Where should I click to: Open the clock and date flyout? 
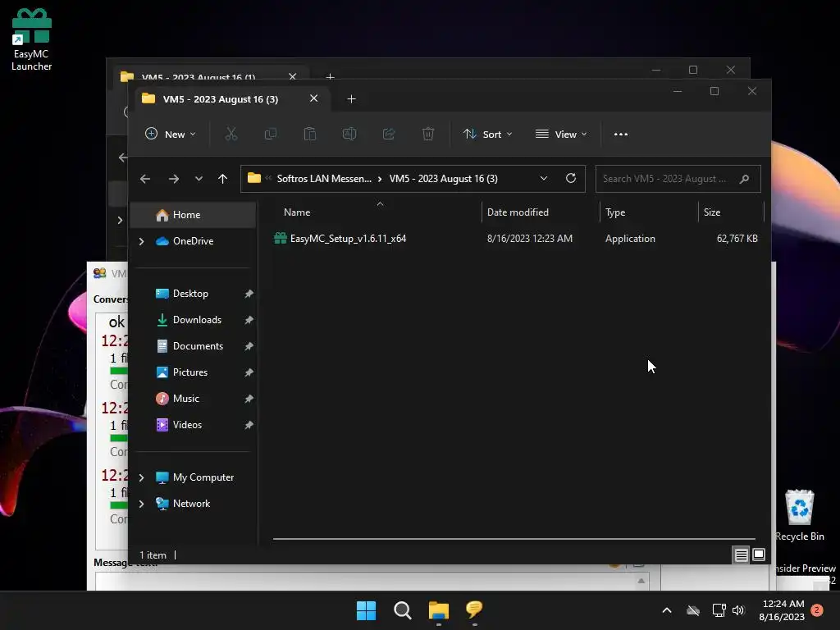tap(782, 610)
